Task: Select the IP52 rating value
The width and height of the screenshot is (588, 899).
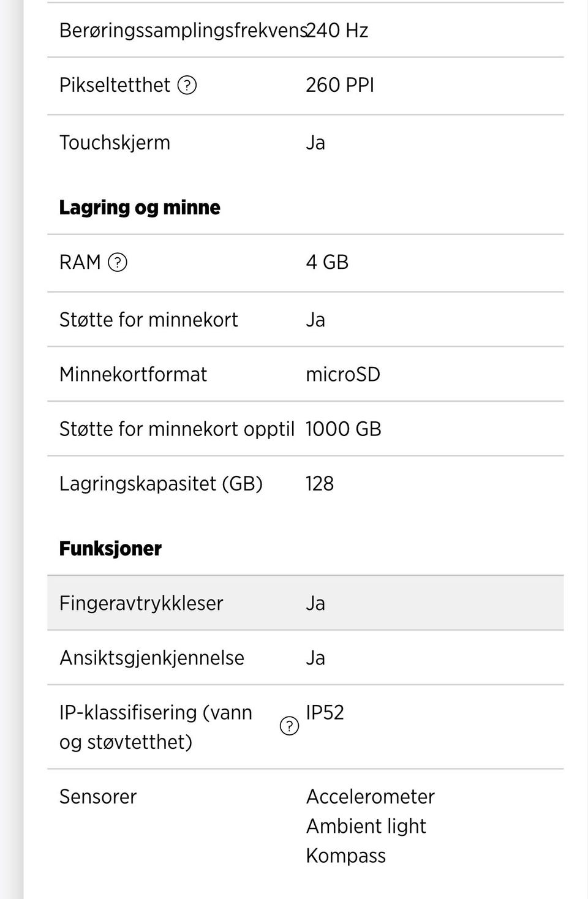Action: point(325,713)
